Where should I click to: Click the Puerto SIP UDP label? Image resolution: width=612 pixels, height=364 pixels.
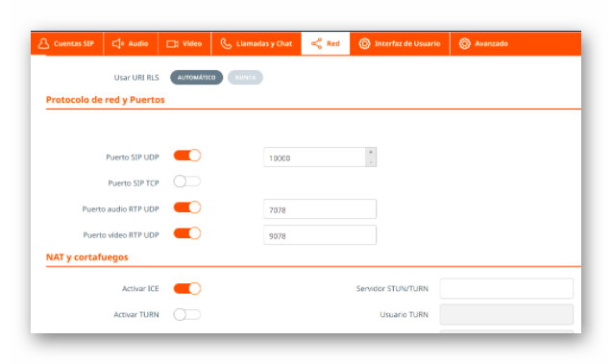pyautogui.click(x=133, y=158)
